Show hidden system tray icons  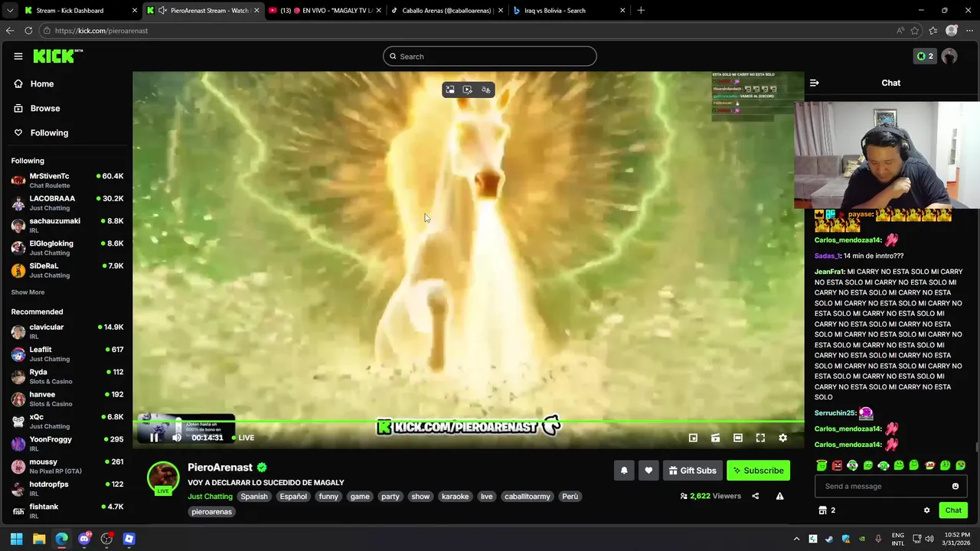pyautogui.click(x=796, y=539)
